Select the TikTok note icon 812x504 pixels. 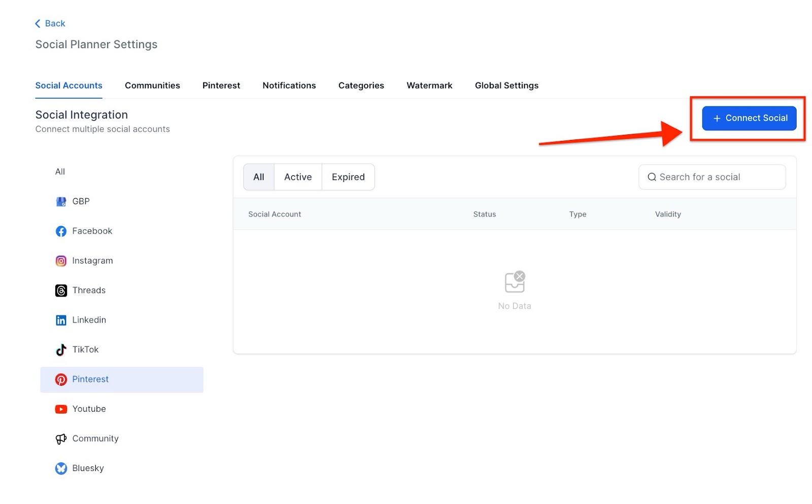click(x=61, y=350)
